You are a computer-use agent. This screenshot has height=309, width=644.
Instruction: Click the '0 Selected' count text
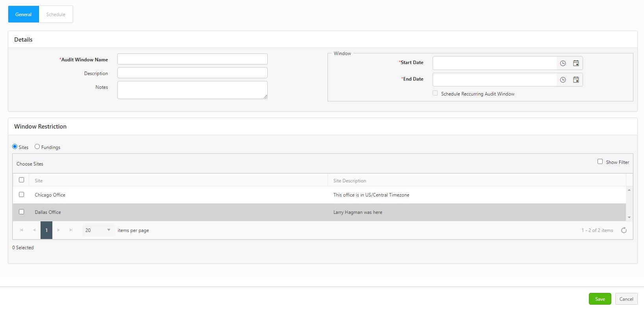click(x=23, y=248)
